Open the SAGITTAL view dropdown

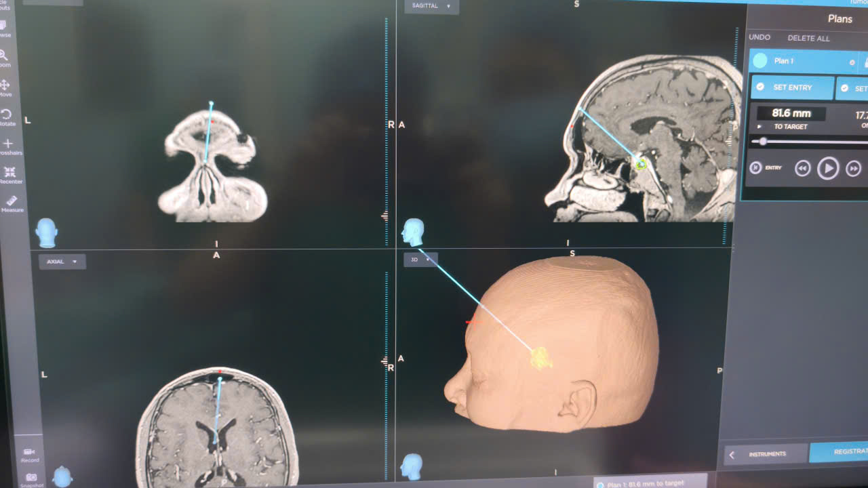click(431, 6)
